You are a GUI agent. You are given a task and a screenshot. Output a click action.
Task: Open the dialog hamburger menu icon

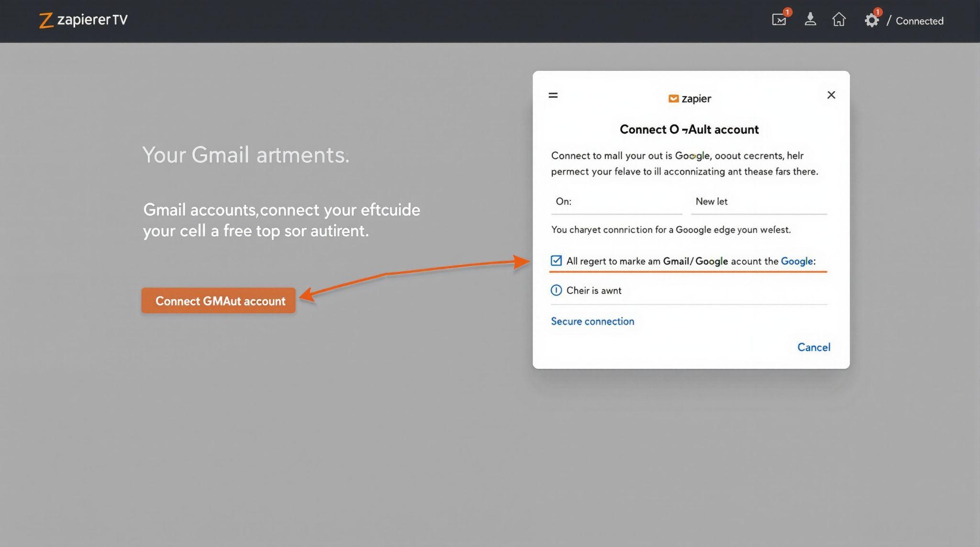[x=553, y=95]
